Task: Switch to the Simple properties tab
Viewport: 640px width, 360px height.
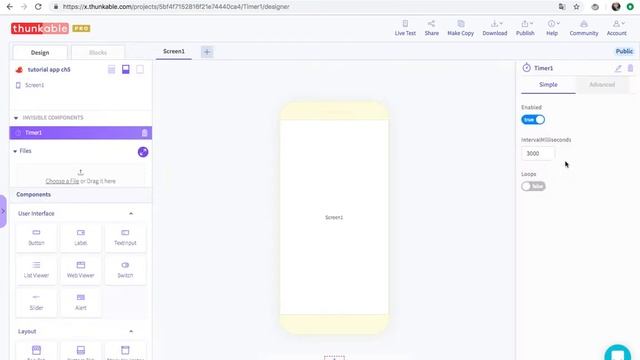Action: [548, 85]
